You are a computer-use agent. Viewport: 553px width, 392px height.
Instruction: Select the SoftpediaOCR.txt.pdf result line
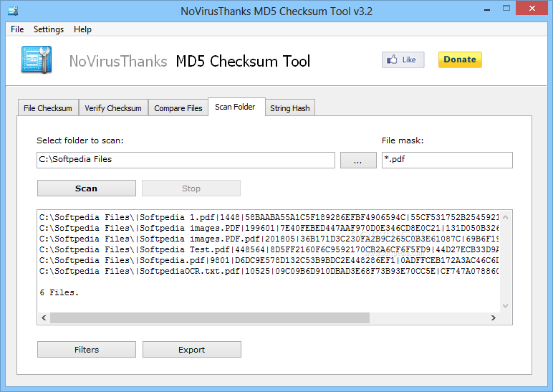(x=269, y=271)
